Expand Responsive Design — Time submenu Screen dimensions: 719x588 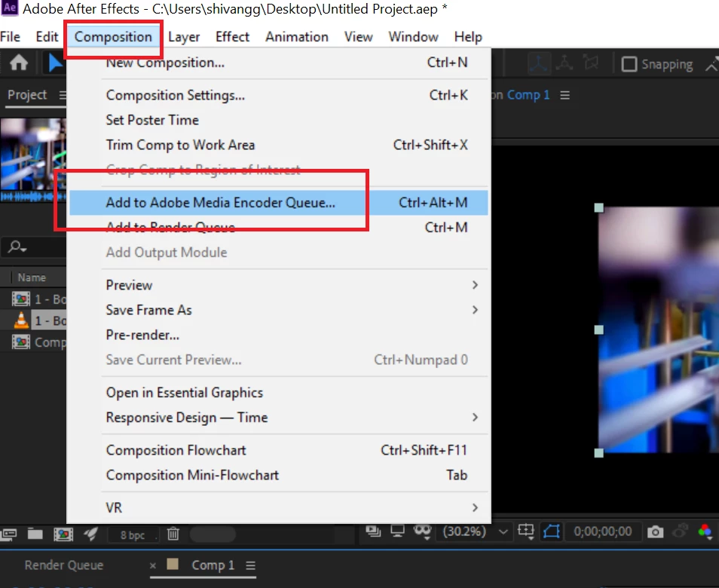tap(475, 418)
